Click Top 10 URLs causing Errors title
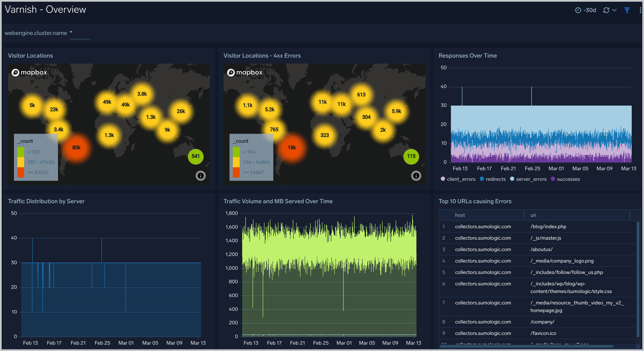 [x=475, y=202]
